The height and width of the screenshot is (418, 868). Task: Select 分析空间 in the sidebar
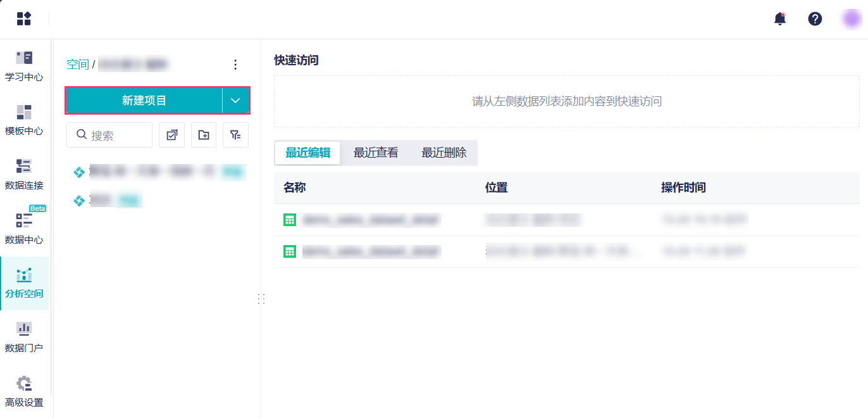[x=24, y=283]
